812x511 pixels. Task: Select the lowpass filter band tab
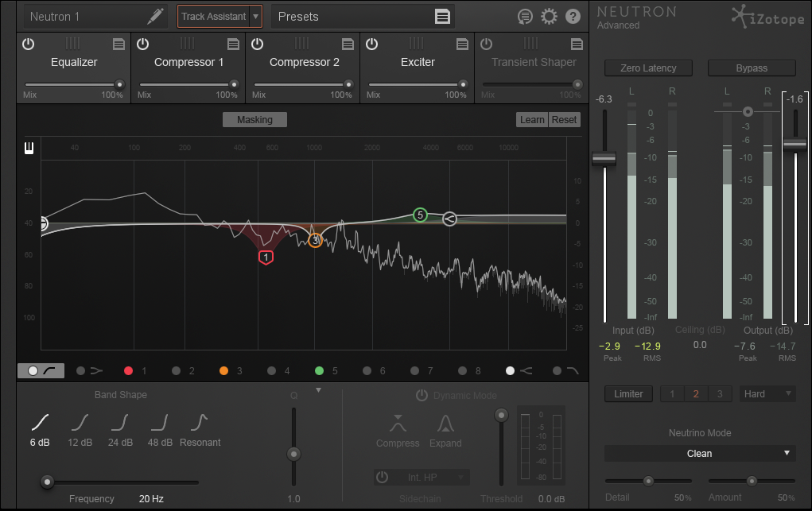(566, 370)
